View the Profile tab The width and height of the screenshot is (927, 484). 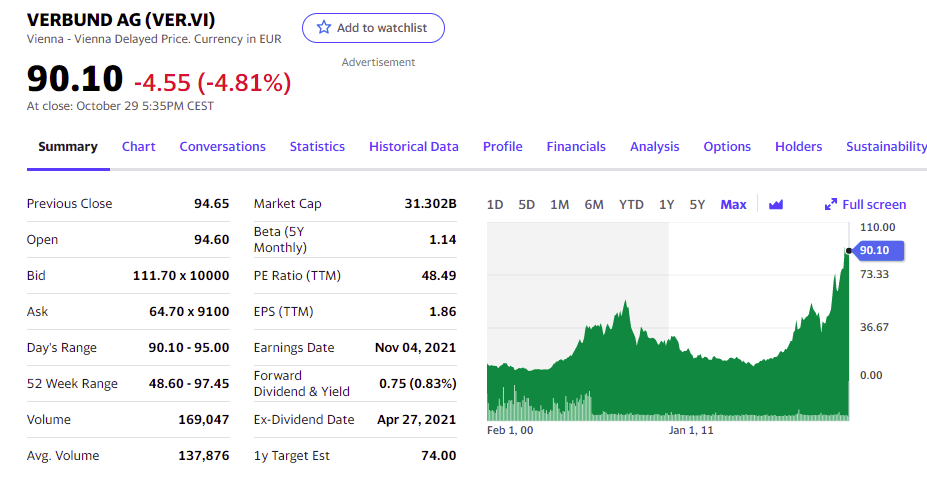[503, 147]
